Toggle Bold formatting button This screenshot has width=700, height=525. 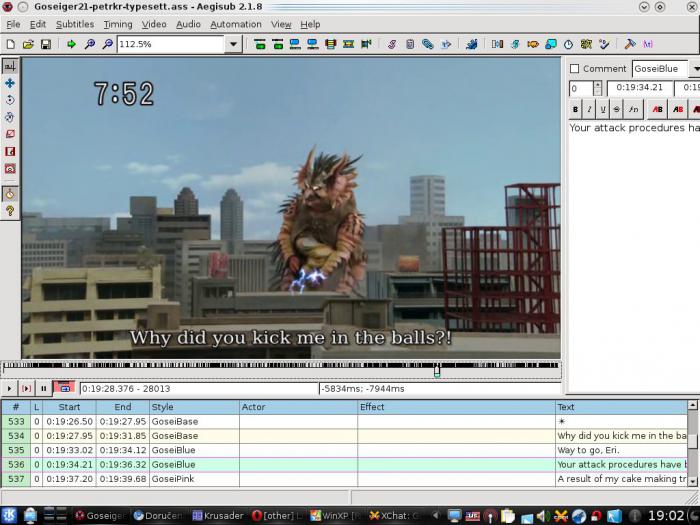click(x=575, y=109)
